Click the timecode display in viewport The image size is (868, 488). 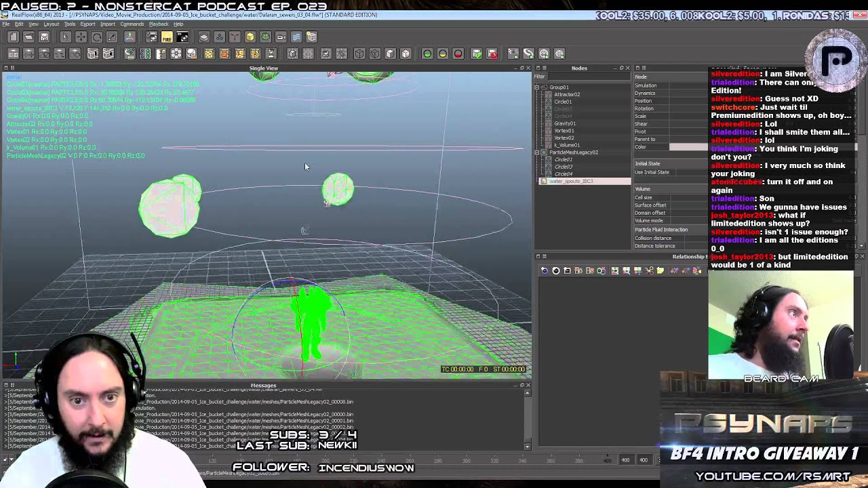[484, 369]
